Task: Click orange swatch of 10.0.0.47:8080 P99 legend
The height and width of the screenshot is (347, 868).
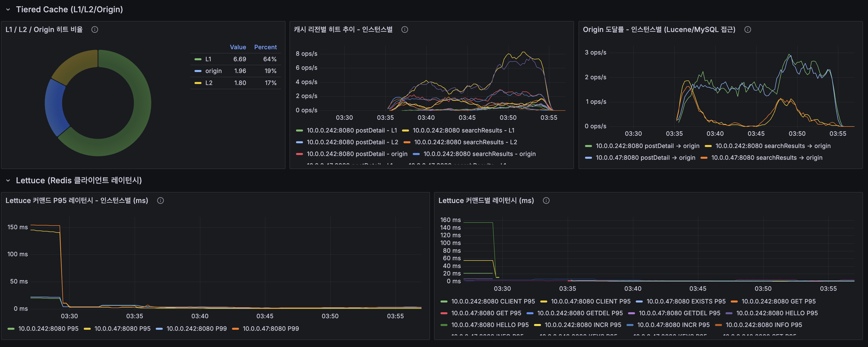Action: point(235,329)
